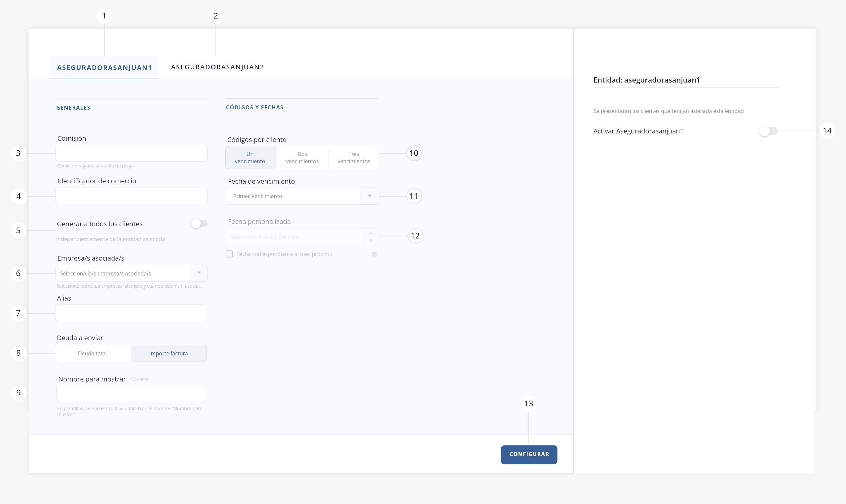The height and width of the screenshot is (504, 846).
Task: Choose Deuda total option
Action: point(93,353)
